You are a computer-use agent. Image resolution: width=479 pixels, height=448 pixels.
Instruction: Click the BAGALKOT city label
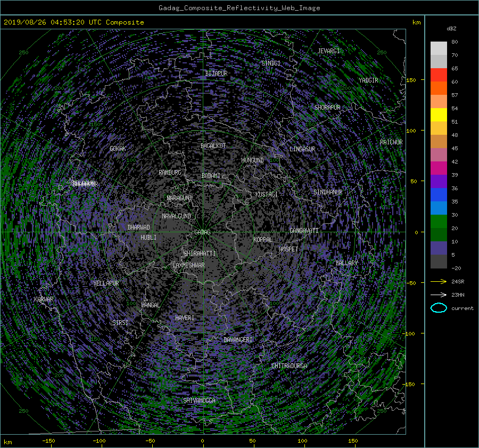click(213, 146)
